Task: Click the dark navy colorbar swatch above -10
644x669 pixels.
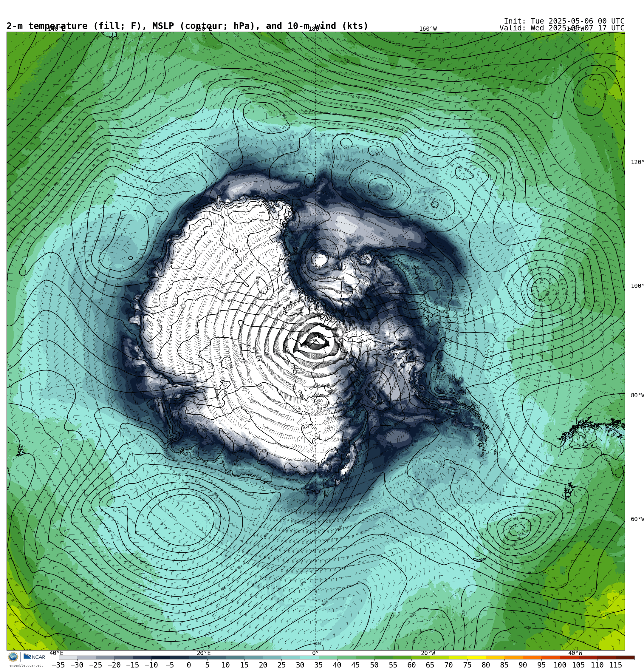Action: tap(160, 657)
